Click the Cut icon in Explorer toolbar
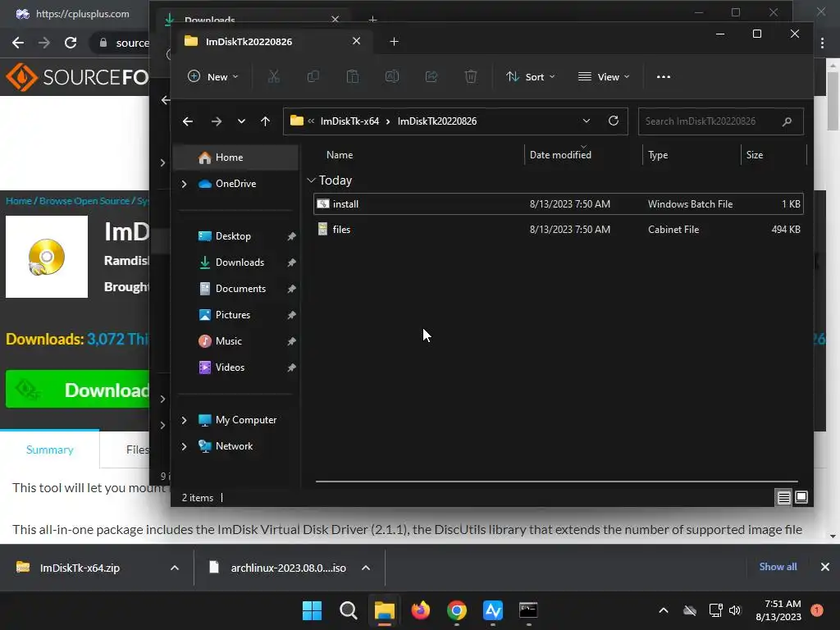The height and width of the screenshot is (630, 840). point(274,76)
